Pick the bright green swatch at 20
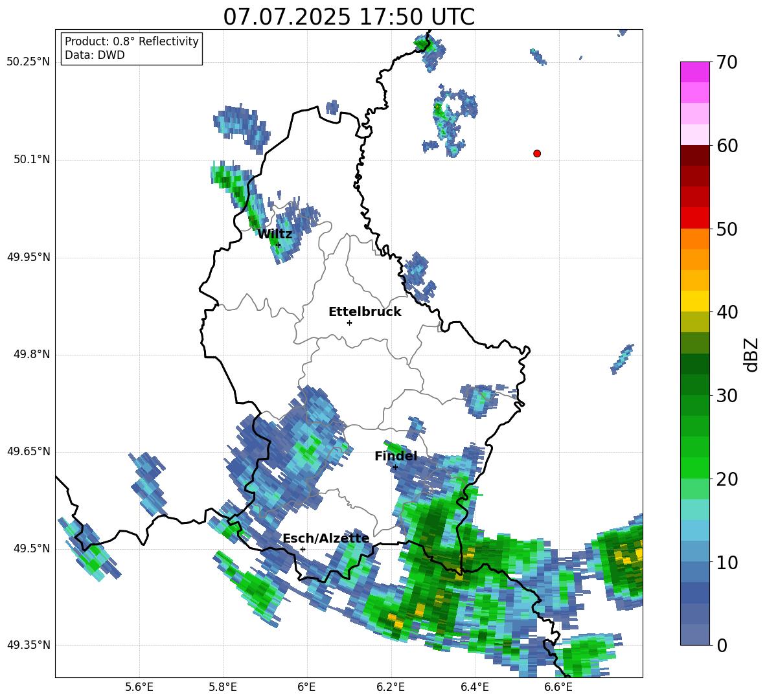Screen dimensions: 767x700 click(695, 468)
